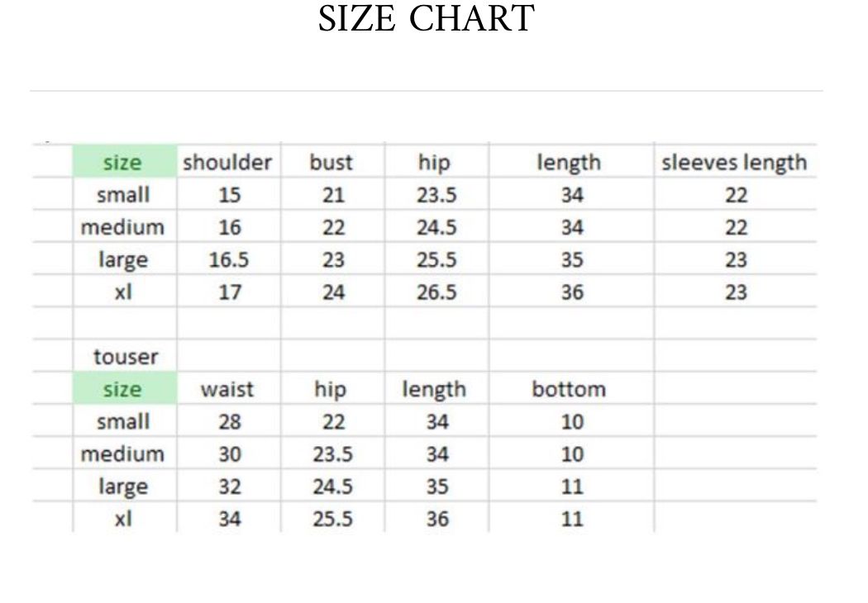868x603 pixels.
Task: Select the bust column header
Action: 331,163
